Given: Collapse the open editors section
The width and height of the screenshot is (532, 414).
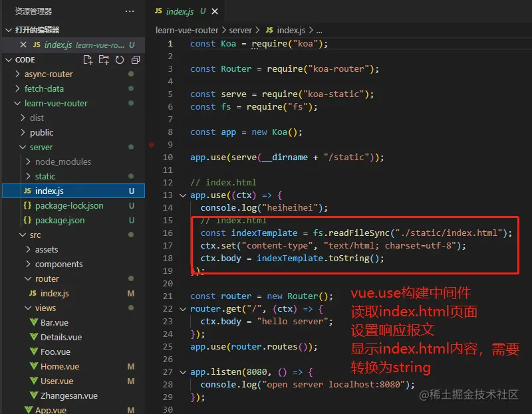Looking at the screenshot, I should coord(9,30).
